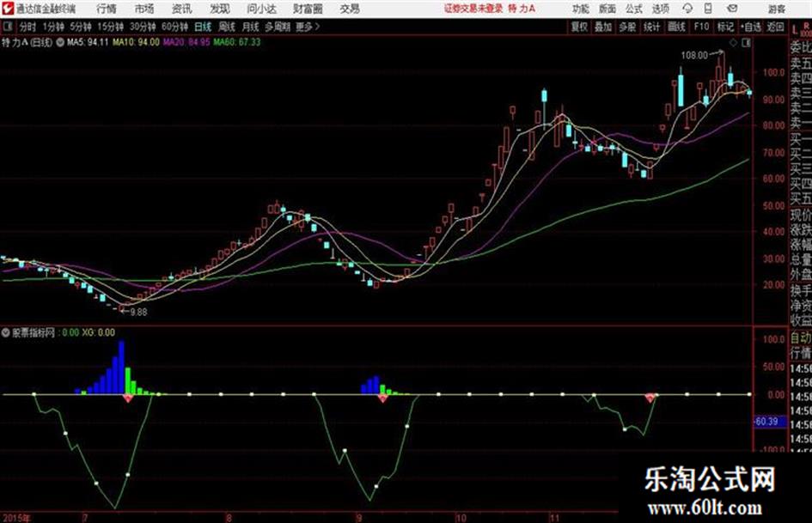Click the MA10: 94.00 indicator label

click(x=137, y=42)
